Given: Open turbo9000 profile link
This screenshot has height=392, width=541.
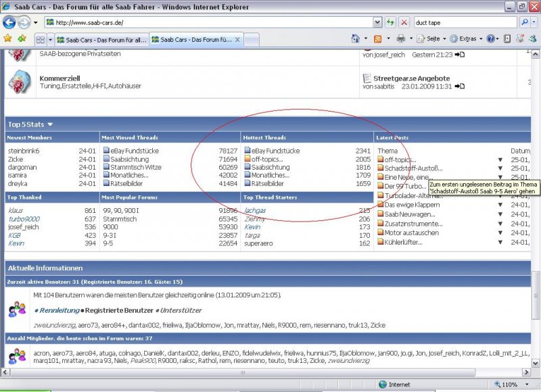Looking at the screenshot, I should (24, 219).
